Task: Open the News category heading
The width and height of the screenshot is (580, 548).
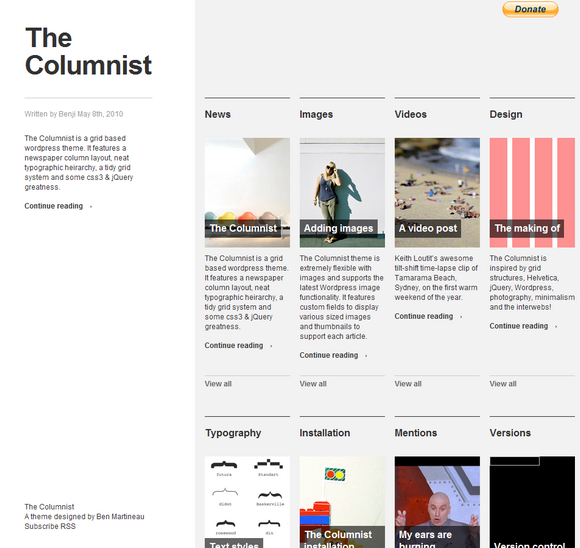Action: pyautogui.click(x=218, y=114)
